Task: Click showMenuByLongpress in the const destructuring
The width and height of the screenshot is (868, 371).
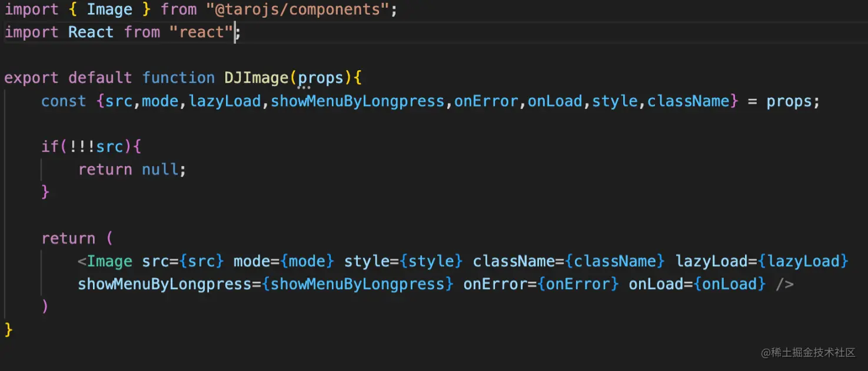Action: pos(358,101)
